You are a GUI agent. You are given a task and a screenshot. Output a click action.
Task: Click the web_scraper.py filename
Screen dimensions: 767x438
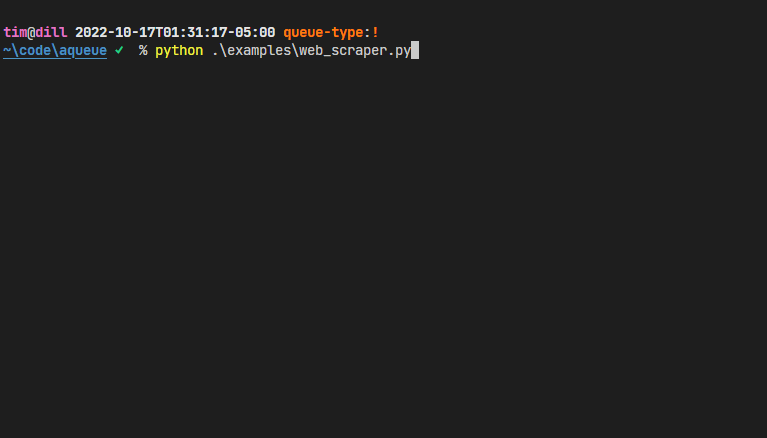click(x=355, y=51)
